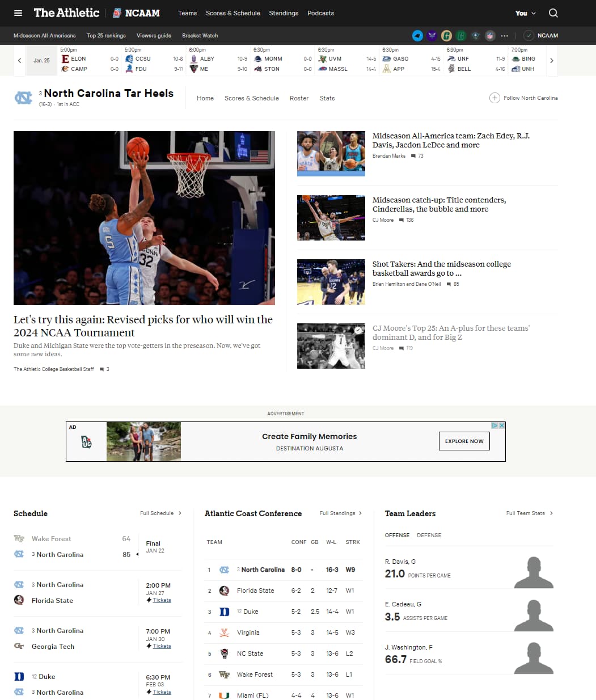Screen dimensions: 596x700
Task: Click J. Washington player headshot
Action: (x=534, y=658)
